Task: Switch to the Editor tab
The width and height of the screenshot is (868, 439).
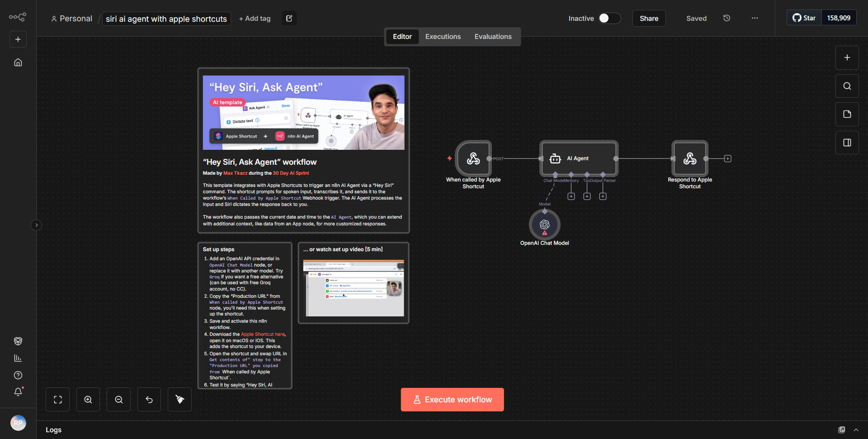Action: tap(402, 37)
